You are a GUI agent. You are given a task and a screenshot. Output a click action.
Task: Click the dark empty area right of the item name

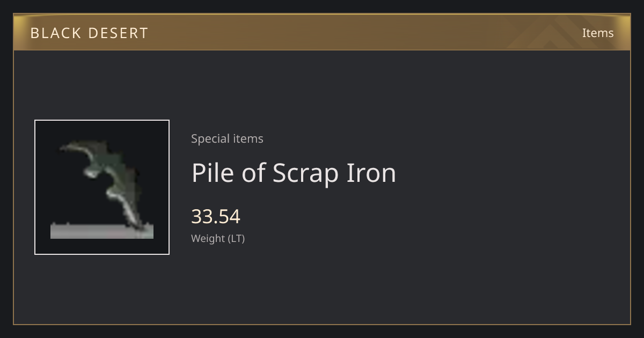coord(510,173)
